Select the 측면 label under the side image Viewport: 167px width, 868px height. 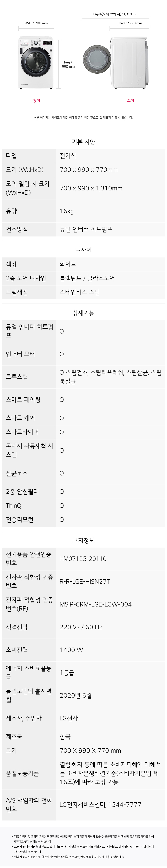(130, 101)
